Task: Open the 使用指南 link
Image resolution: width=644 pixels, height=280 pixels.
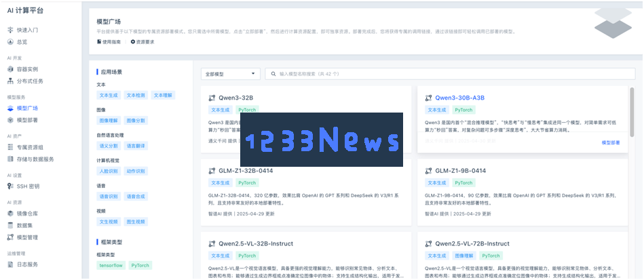Action: [x=111, y=42]
